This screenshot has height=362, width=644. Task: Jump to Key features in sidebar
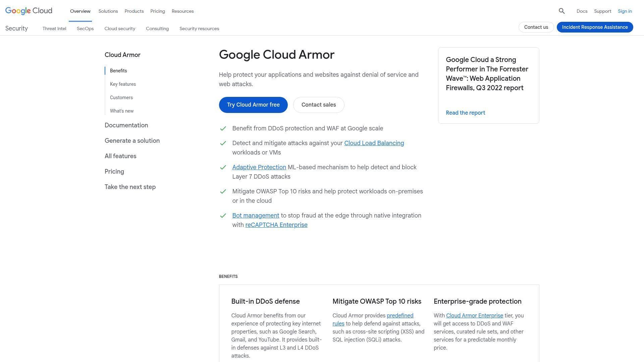click(123, 84)
